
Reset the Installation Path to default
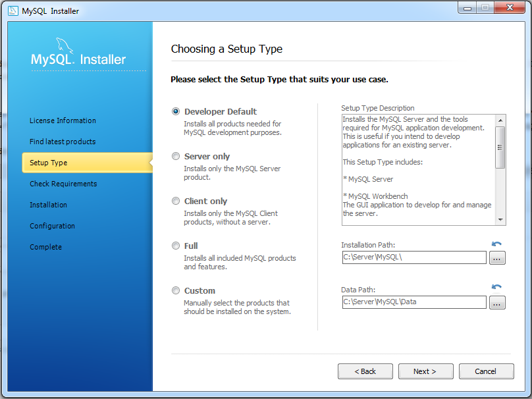click(x=496, y=244)
